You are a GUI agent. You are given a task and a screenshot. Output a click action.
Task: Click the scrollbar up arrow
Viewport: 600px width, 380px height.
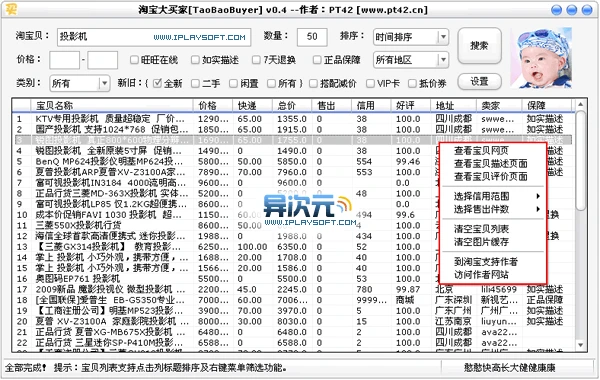tap(580, 104)
